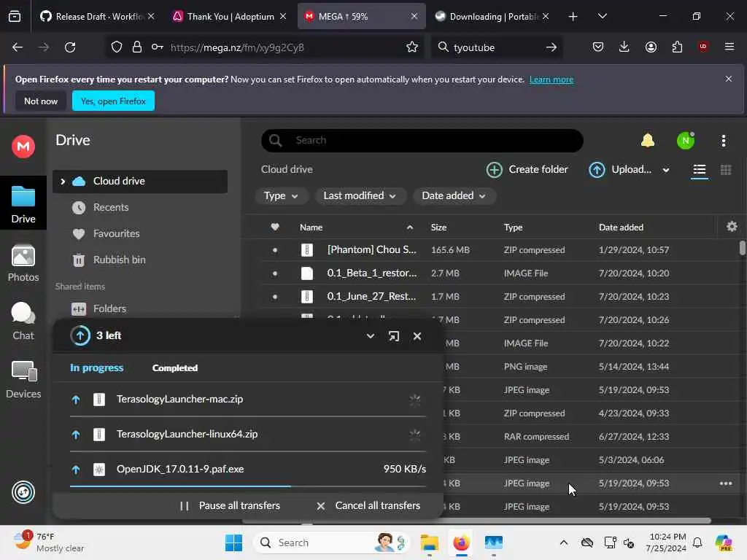
Task: Click the MEGA logo icon
Action: 23,146
